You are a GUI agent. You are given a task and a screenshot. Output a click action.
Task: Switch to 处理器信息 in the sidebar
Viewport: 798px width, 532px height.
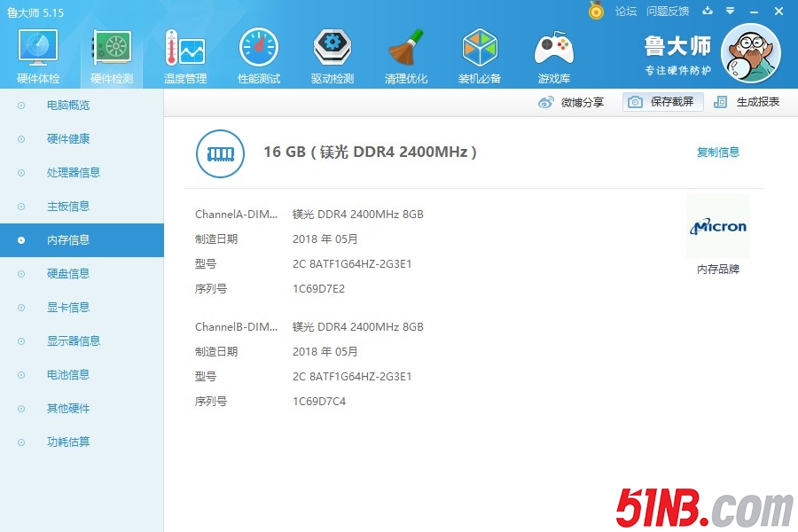pos(74,173)
